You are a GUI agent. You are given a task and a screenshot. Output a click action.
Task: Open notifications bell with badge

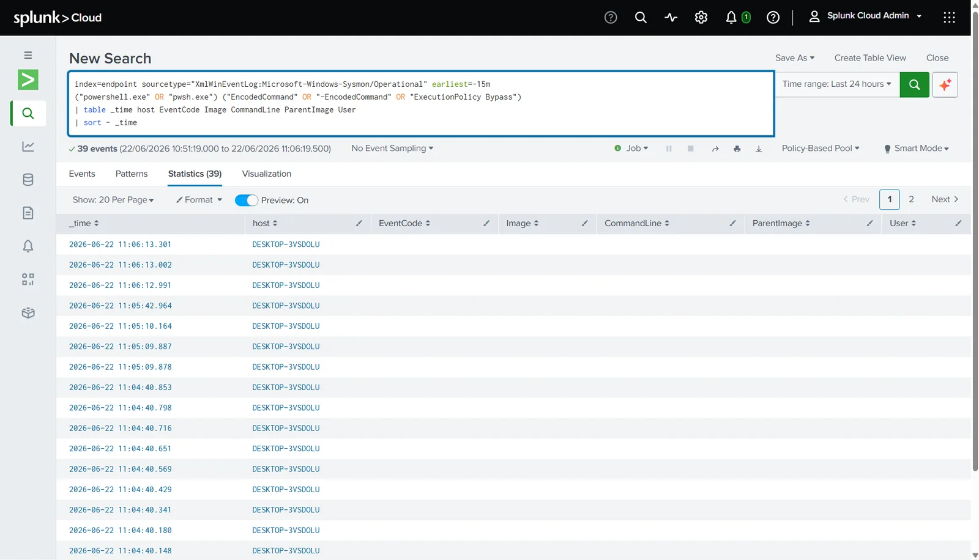click(737, 17)
